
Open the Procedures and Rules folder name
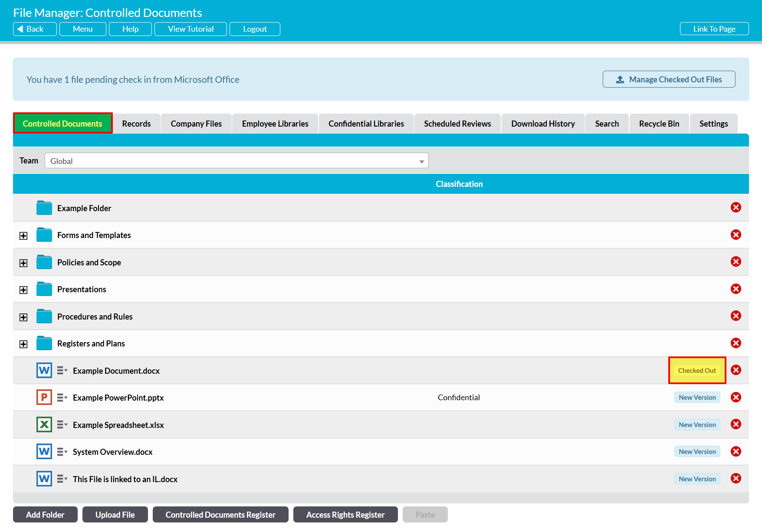pos(95,317)
